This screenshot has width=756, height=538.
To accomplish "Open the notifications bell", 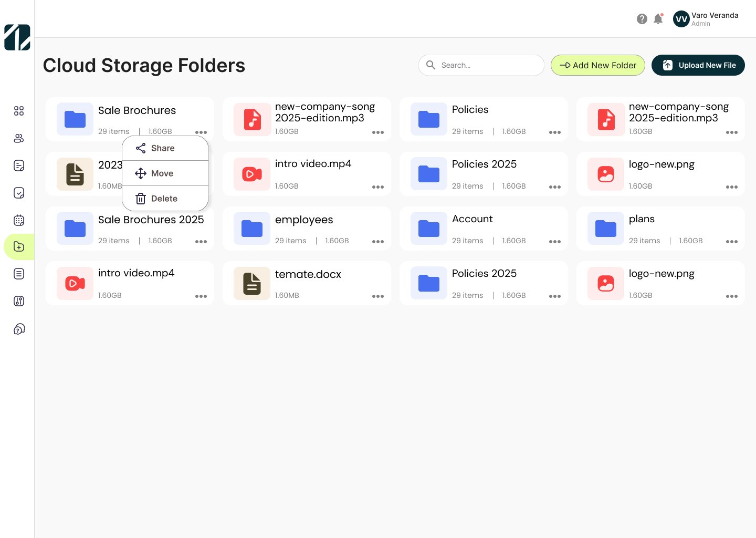I will click(x=658, y=19).
